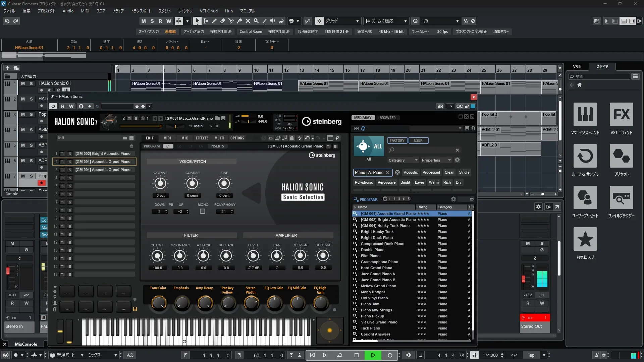Click the green Play transport button
This screenshot has width=644, height=362.
tap(373, 355)
